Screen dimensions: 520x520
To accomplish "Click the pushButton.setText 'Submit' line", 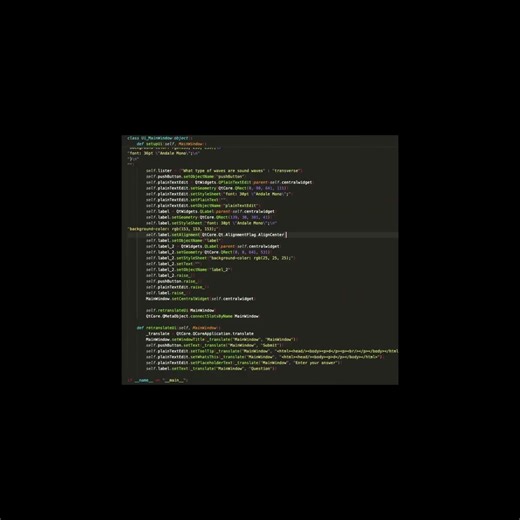I will click(x=215, y=345).
